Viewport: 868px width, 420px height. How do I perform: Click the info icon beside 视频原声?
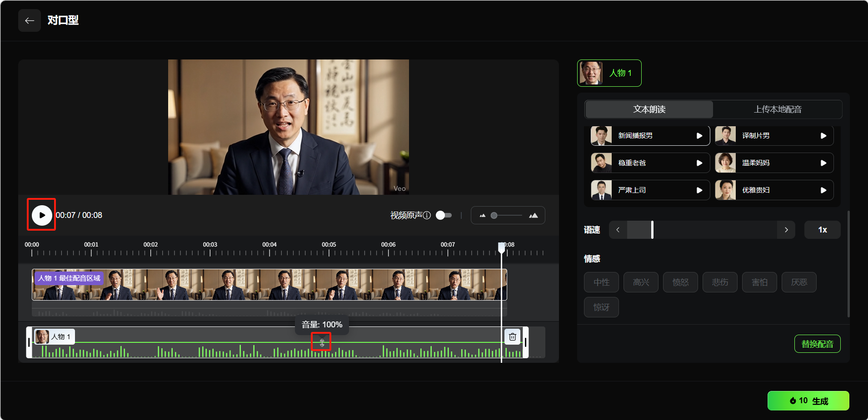tap(427, 215)
